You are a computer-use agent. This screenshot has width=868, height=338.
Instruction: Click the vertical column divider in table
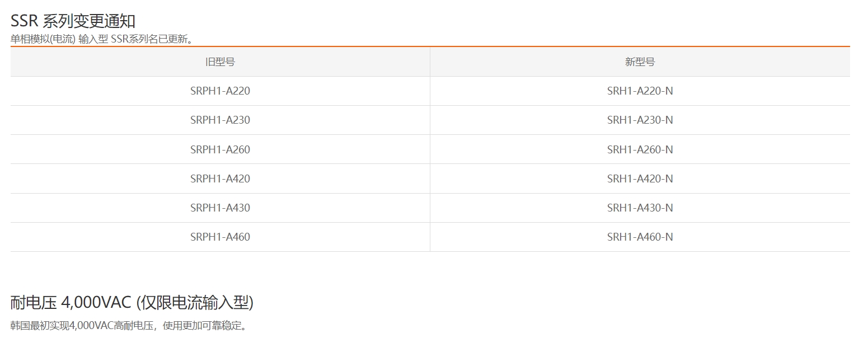pos(430,149)
